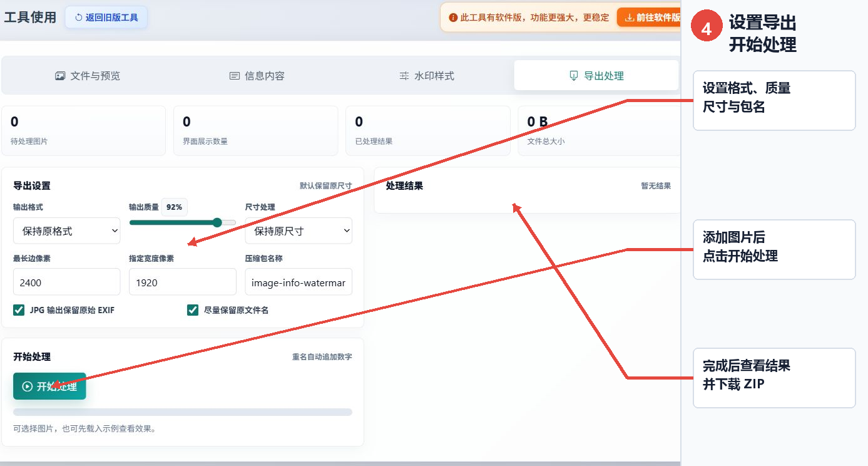Image resolution: width=868 pixels, height=466 pixels.
Task: Click the 重名自动追加数字 hint text
Action: [x=322, y=357]
